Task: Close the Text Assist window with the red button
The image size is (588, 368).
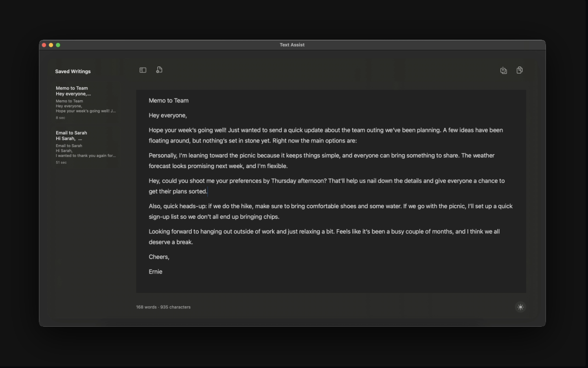Action: click(44, 45)
